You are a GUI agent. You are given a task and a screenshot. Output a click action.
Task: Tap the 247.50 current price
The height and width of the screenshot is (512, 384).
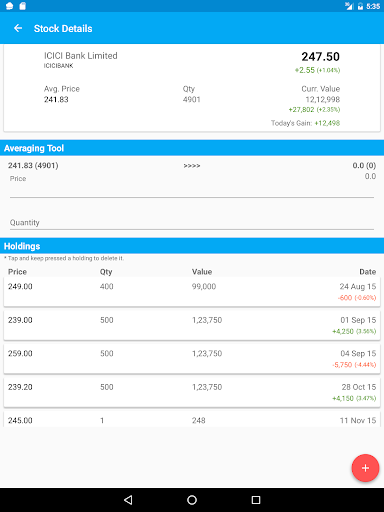(320, 57)
